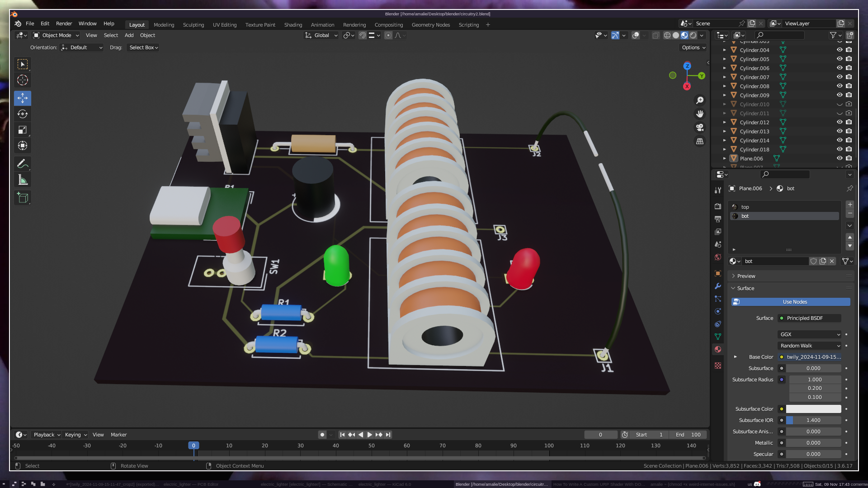
Task: Select the Measure tool
Action: 23,180
